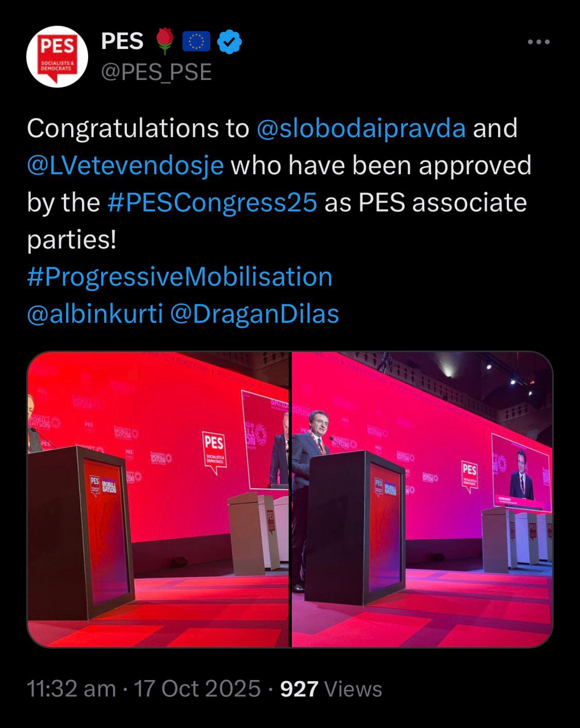Image resolution: width=580 pixels, height=728 pixels.
Task: Open the @PES_PSE handle
Action: point(156,72)
